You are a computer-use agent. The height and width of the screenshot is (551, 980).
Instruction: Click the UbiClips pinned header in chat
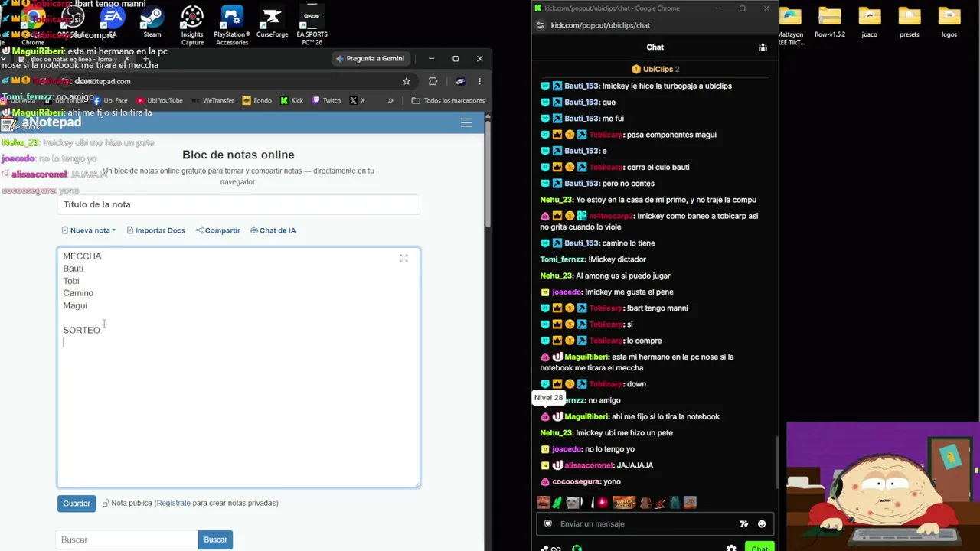pyautogui.click(x=655, y=70)
